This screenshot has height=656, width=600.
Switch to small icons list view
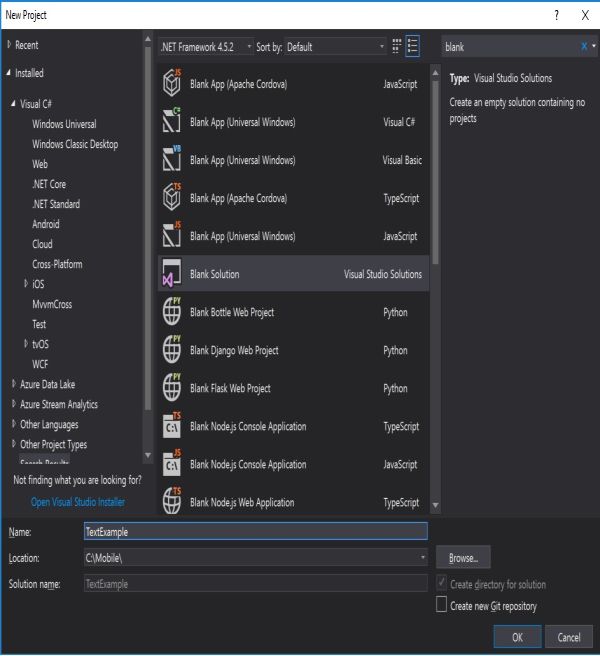pyautogui.click(x=413, y=46)
